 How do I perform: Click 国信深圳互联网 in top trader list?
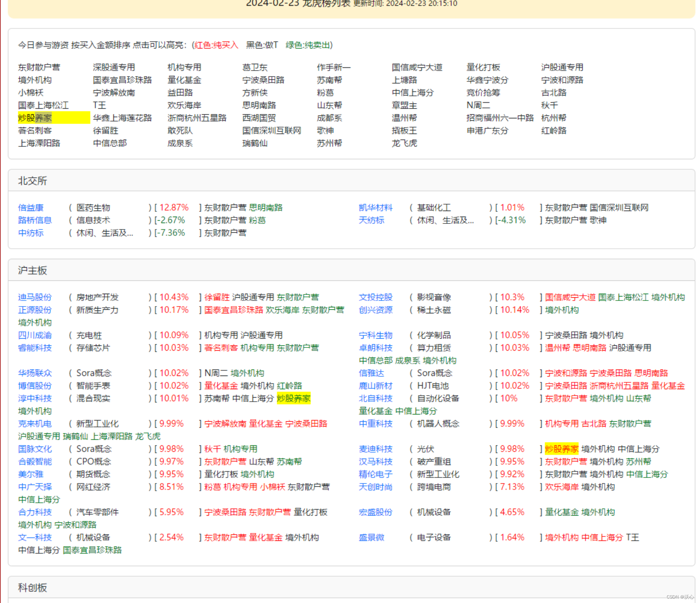(272, 130)
